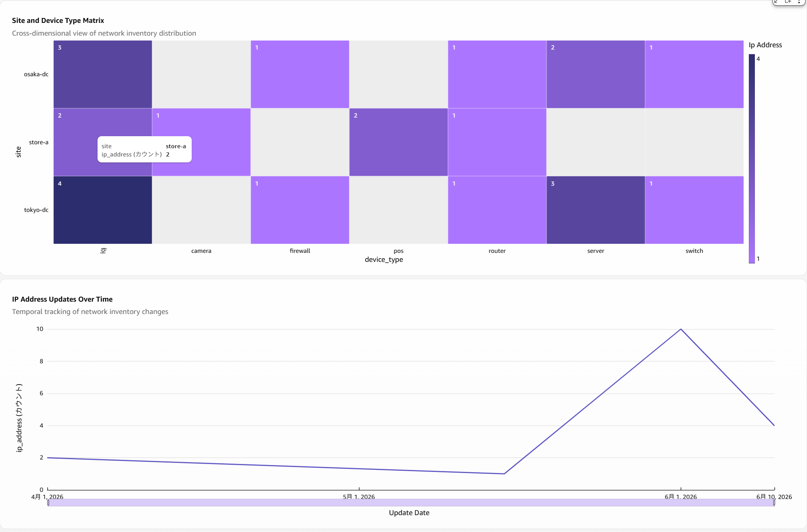
Task: Grab the left handle of date range slider
Action: (x=48, y=503)
